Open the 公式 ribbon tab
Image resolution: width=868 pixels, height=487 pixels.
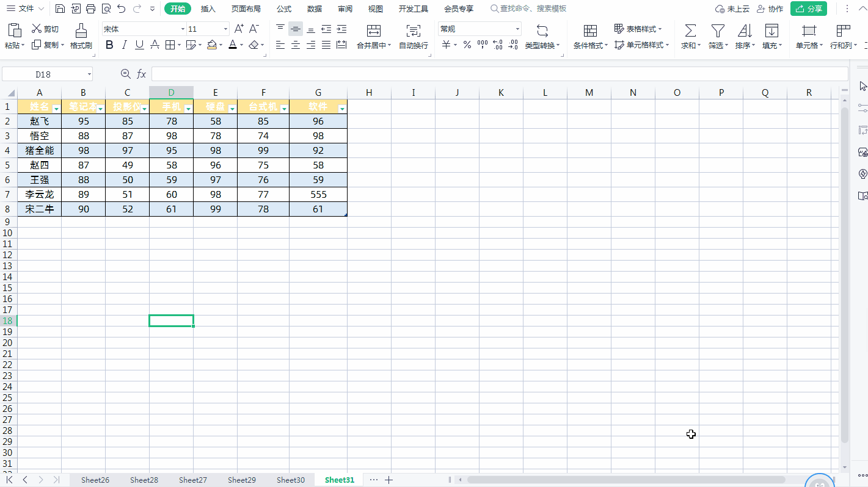(284, 9)
